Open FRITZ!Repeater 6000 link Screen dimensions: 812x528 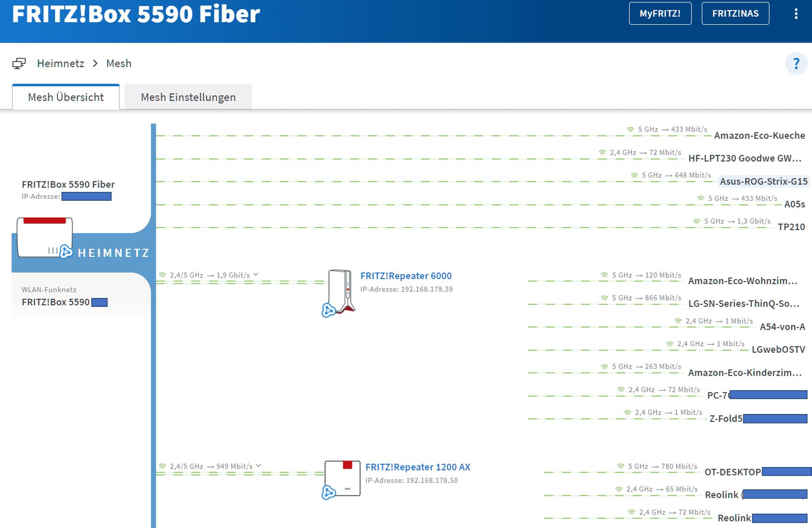tap(406, 276)
